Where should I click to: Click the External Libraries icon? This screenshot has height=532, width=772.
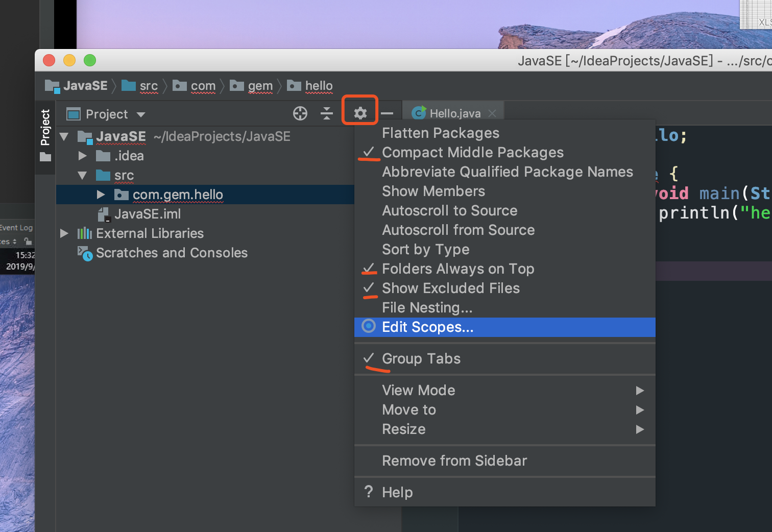[x=84, y=233]
